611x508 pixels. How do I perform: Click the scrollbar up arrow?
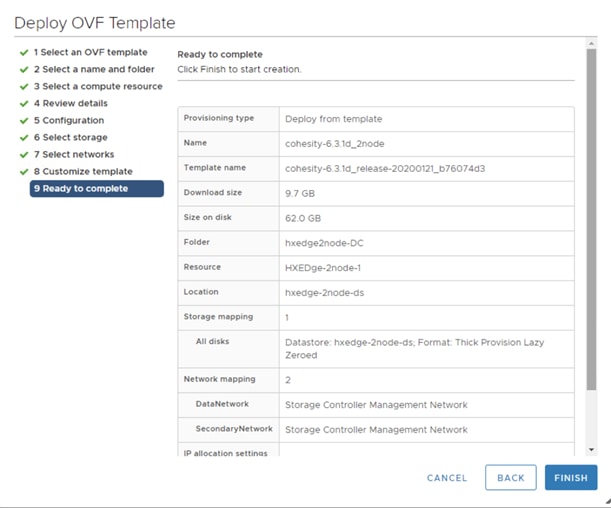[591, 43]
